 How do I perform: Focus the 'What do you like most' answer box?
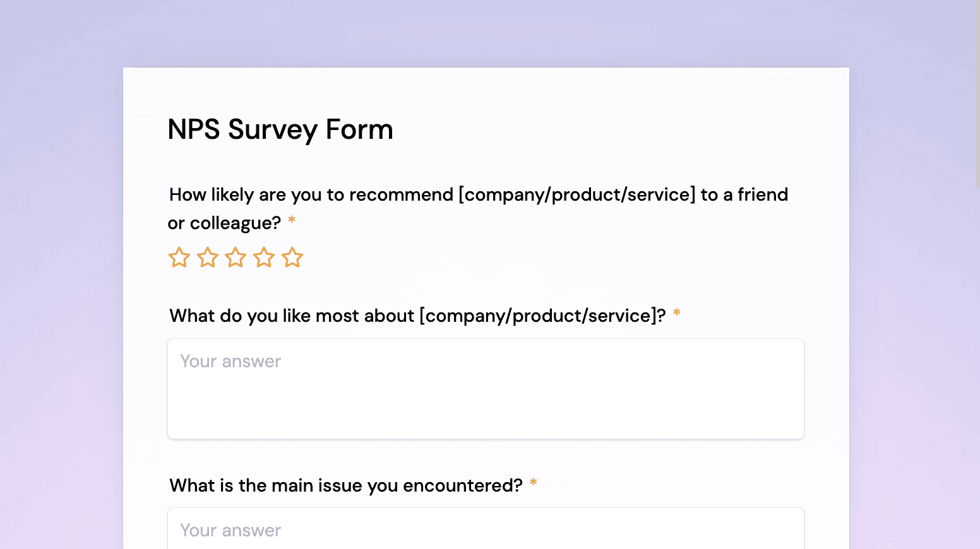coord(486,389)
